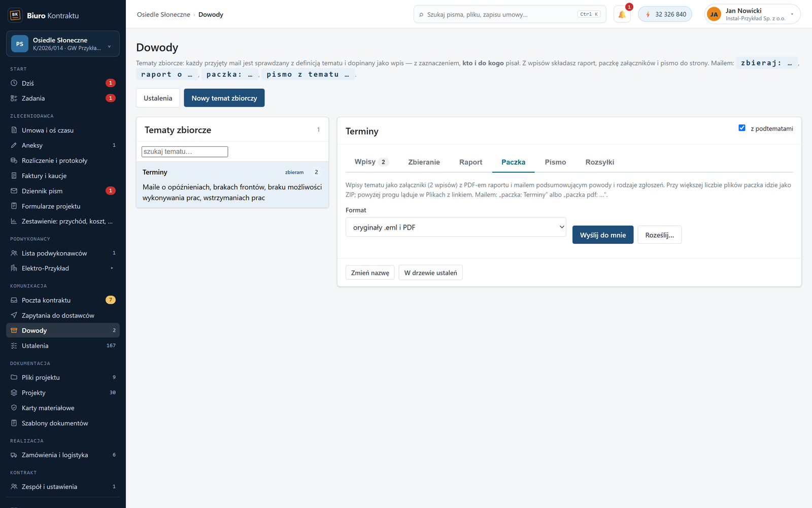
Task: Click the Zapytania do dostawców send icon
Action: [14, 315]
